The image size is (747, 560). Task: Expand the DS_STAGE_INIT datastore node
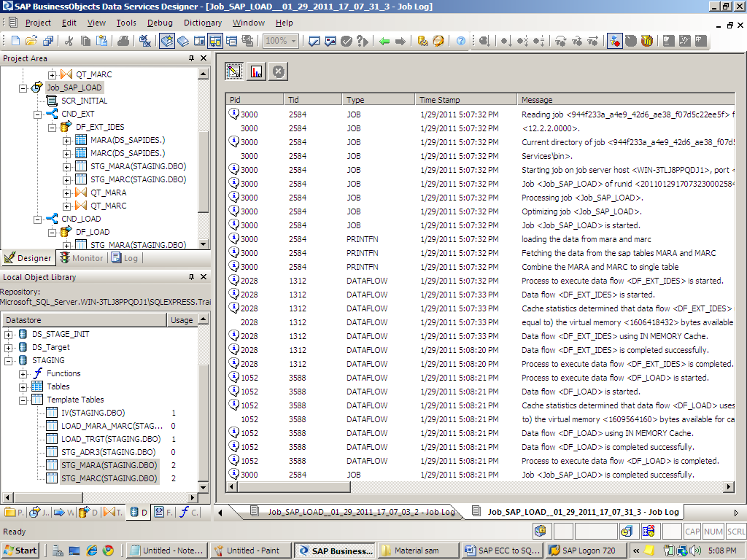pos(8,334)
